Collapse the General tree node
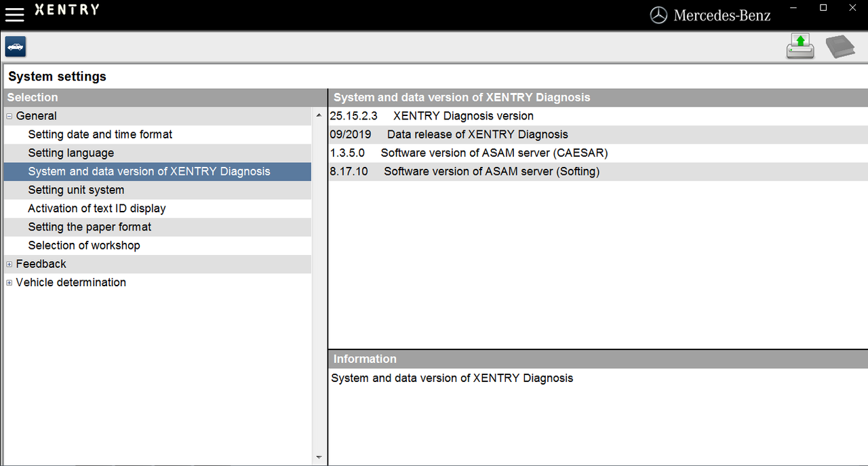868x466 pixels. click(9, 116)
